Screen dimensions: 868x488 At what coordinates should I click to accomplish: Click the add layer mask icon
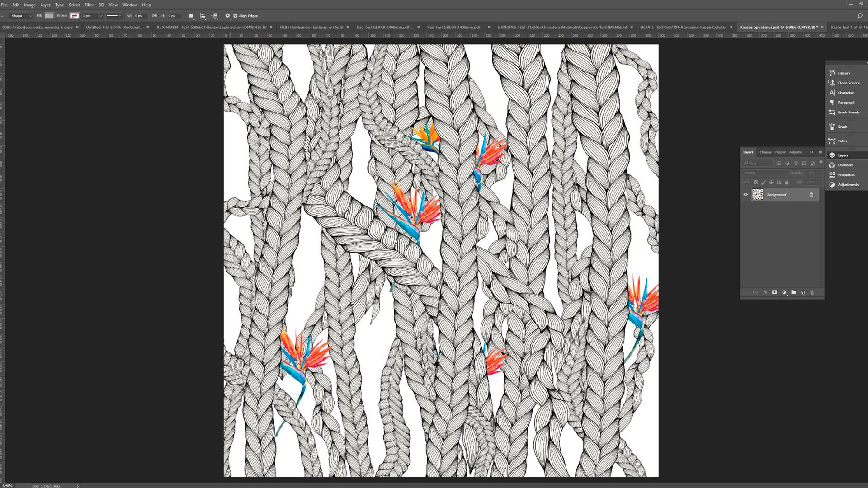pyautogui.click(x=774, y=292)
